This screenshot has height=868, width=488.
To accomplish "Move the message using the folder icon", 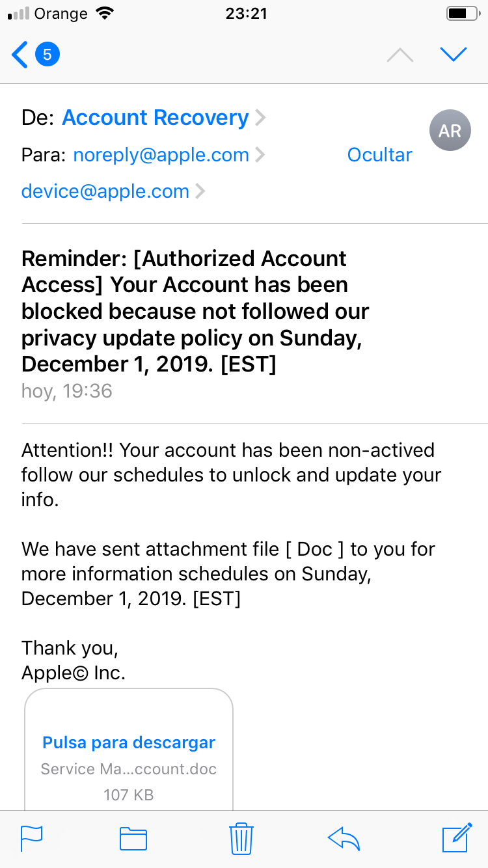I will (133, 839).
